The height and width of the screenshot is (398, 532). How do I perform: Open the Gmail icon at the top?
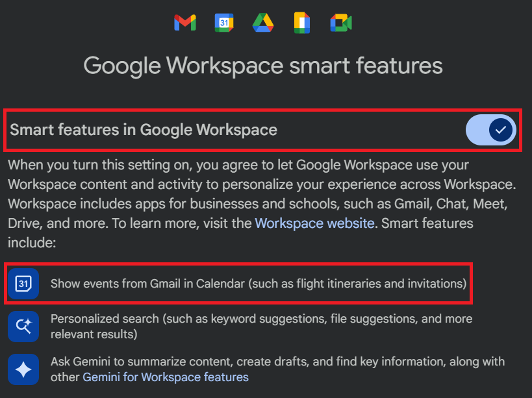click(x=184, y=22)
